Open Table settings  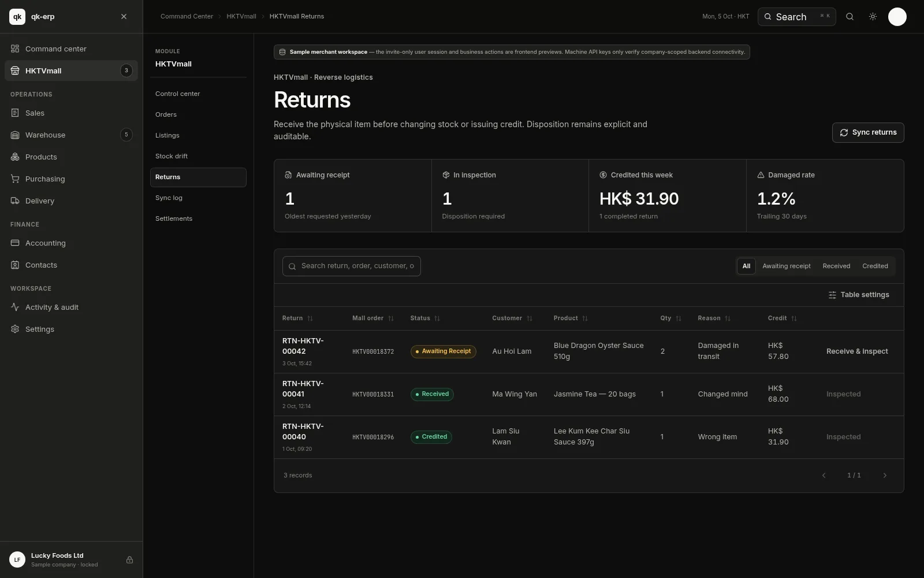click(x=859, y=295)
